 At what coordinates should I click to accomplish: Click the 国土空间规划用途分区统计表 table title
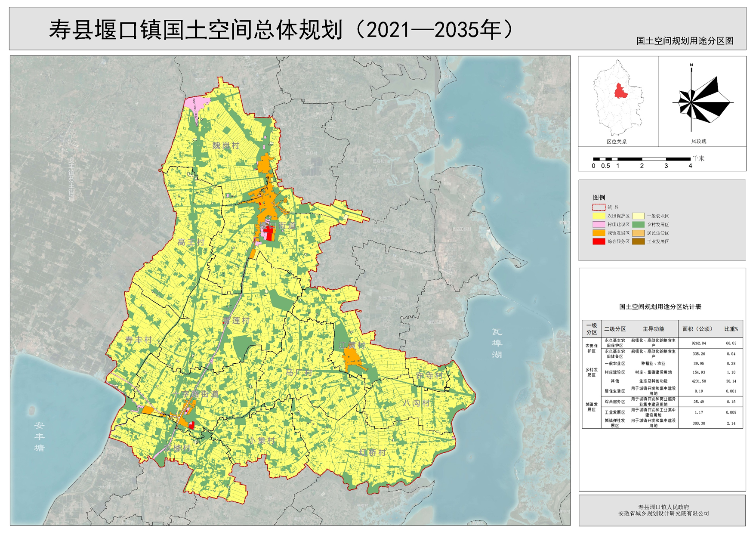pyautogui.click(x=660, y=307)
